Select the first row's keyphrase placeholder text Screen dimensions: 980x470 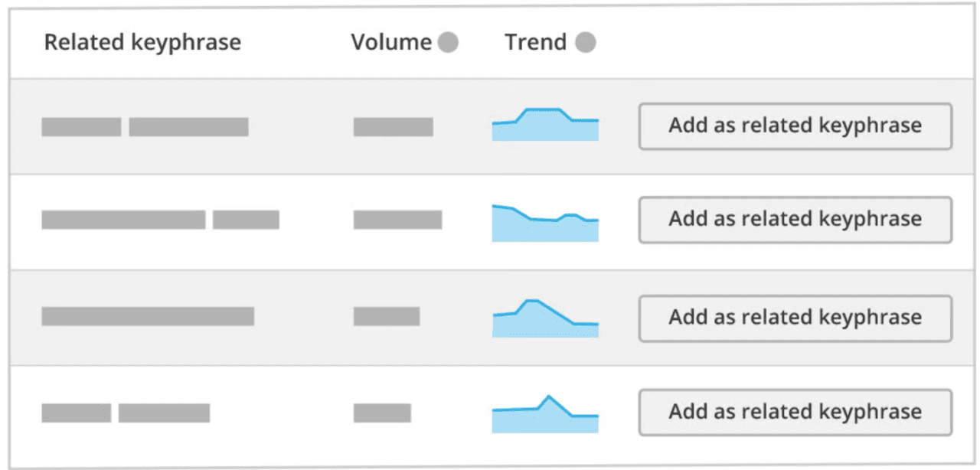(145, 127)
